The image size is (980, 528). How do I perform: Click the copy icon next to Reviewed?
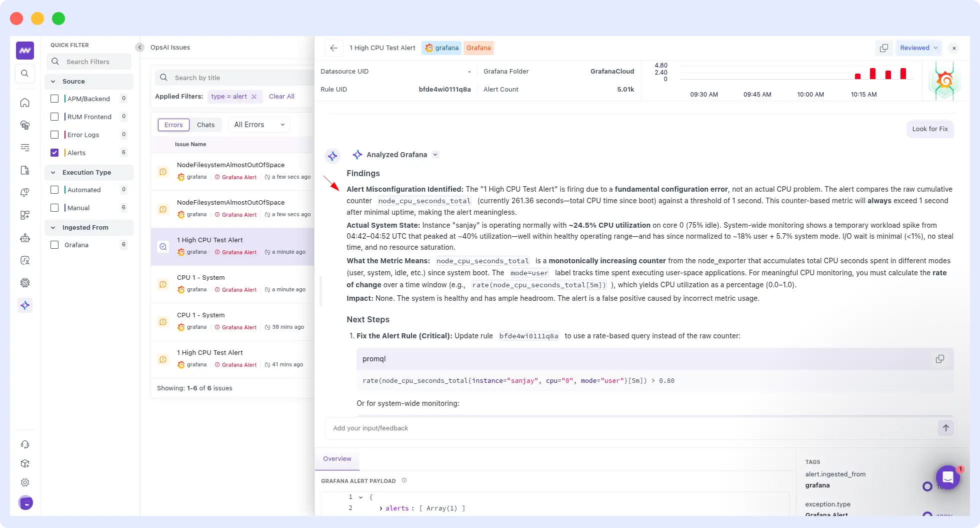[x=883, y=48]
